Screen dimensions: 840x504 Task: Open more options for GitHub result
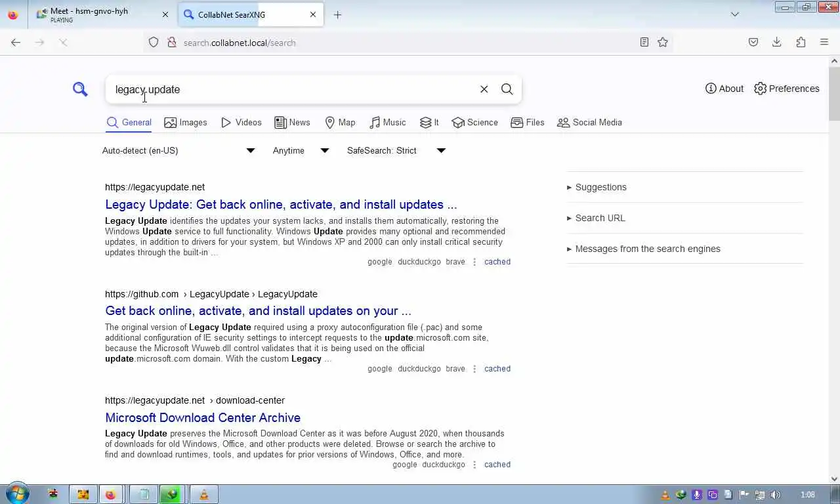[474, 369]
